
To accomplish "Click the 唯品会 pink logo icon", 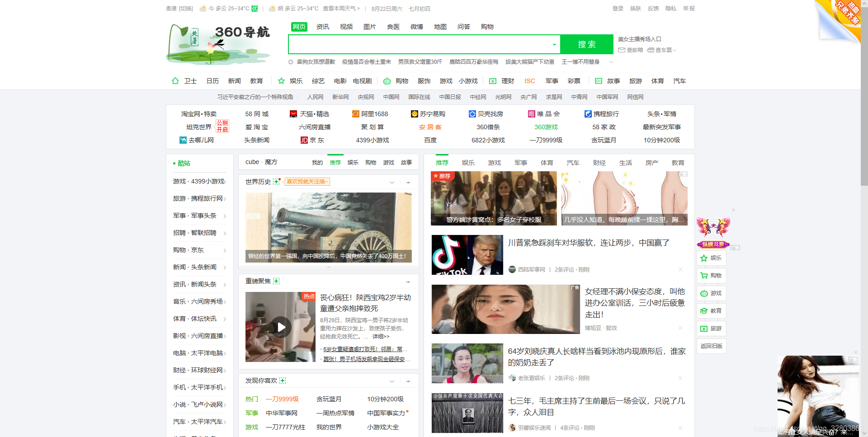I will pyautogui.click(x=531, y=114).
